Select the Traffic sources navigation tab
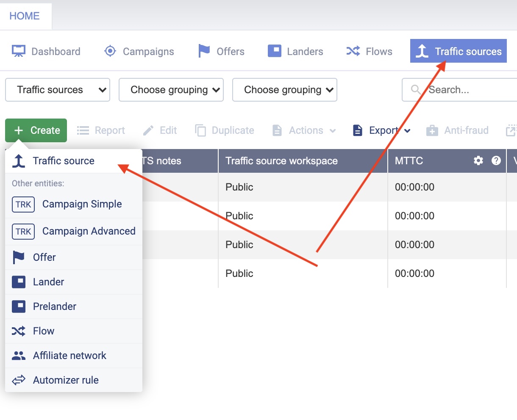This screenshot has height=420, width=517. (458, 51)
